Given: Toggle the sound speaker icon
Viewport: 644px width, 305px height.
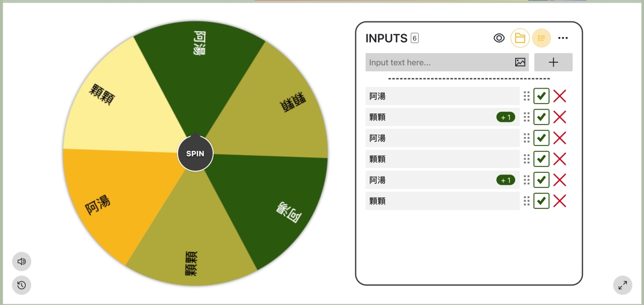Looking at the screenshot, I should [22, 262].
